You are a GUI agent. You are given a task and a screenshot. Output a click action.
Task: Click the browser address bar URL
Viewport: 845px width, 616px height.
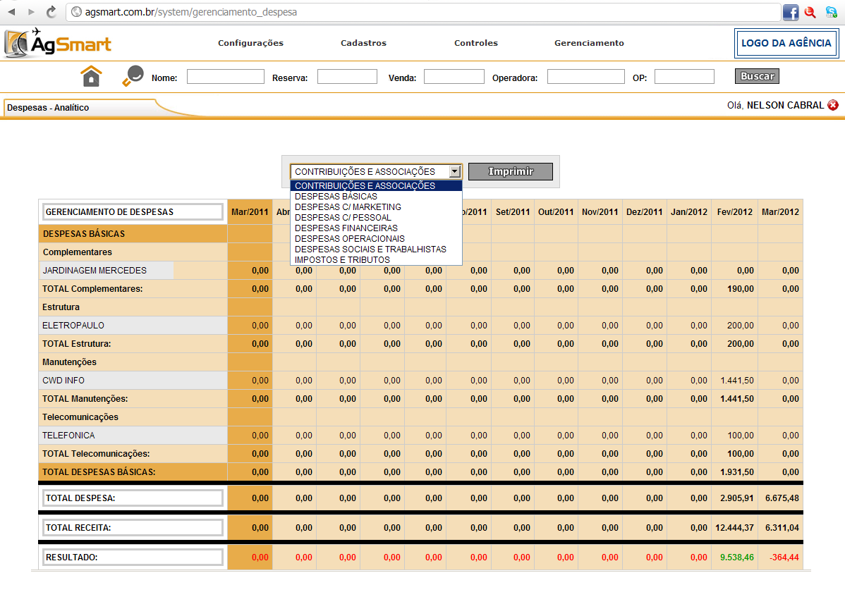tap(190, 12)
